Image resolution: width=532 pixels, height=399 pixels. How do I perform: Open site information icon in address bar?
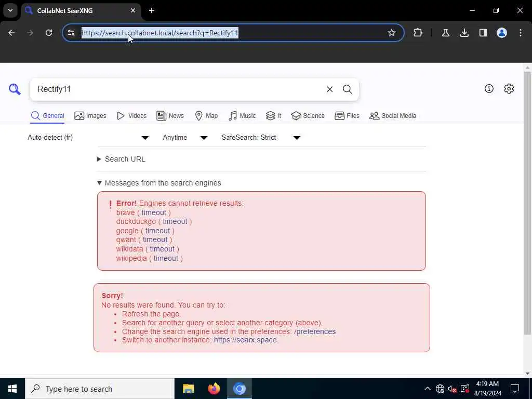coord(71,33)
